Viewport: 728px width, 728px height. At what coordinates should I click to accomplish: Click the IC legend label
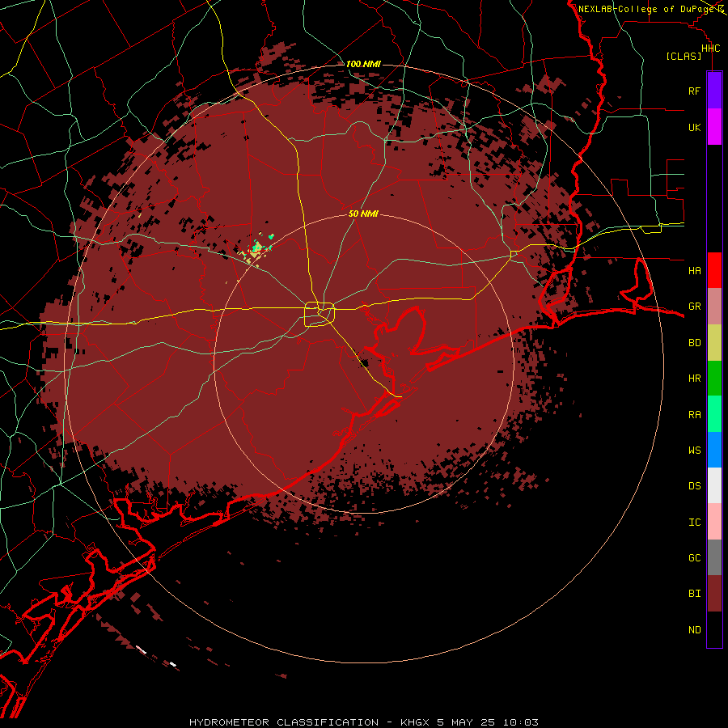694,523
